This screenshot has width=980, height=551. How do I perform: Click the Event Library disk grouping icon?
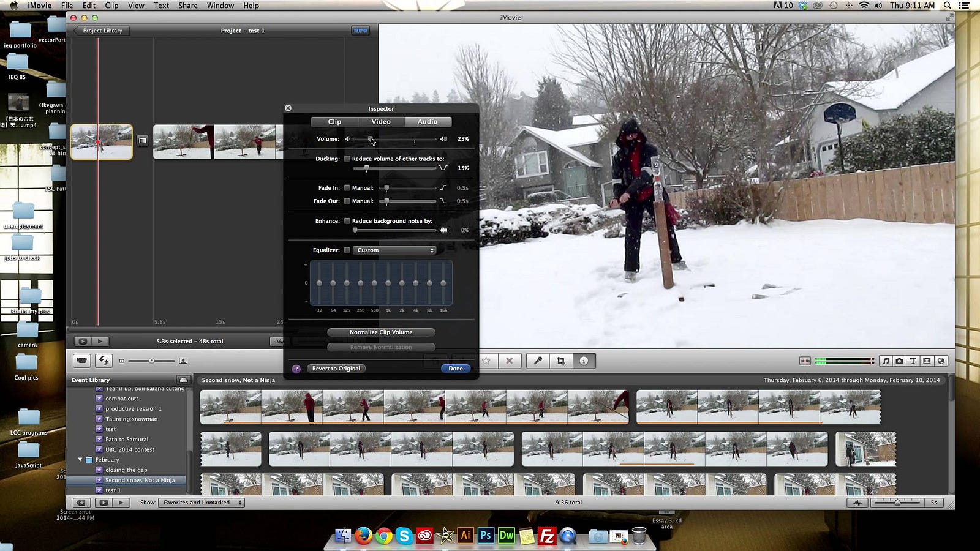pos(183,380)
